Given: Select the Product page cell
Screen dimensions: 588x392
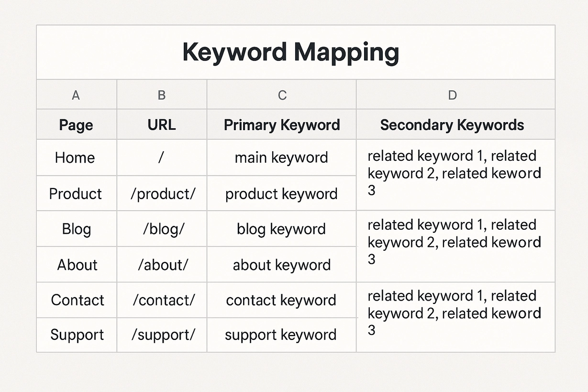Looking at the screenshot, I should point(76,193).
